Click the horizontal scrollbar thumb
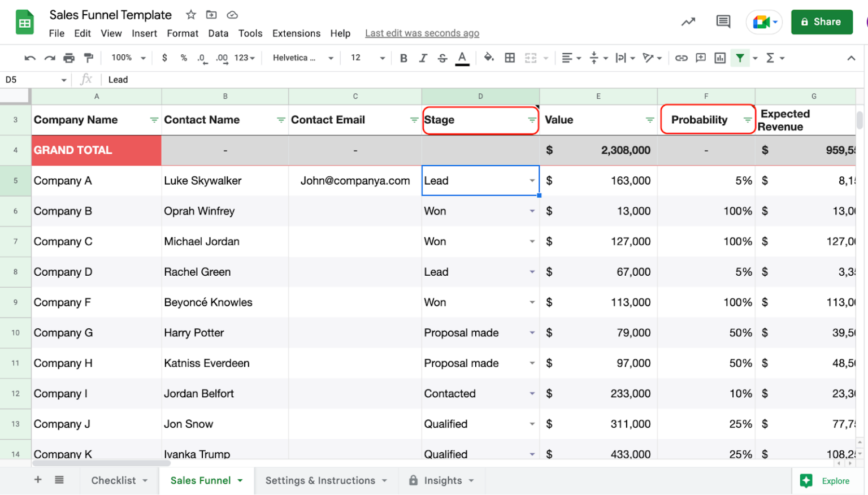Viewport: 868px width, 495px height. [102, 463]
